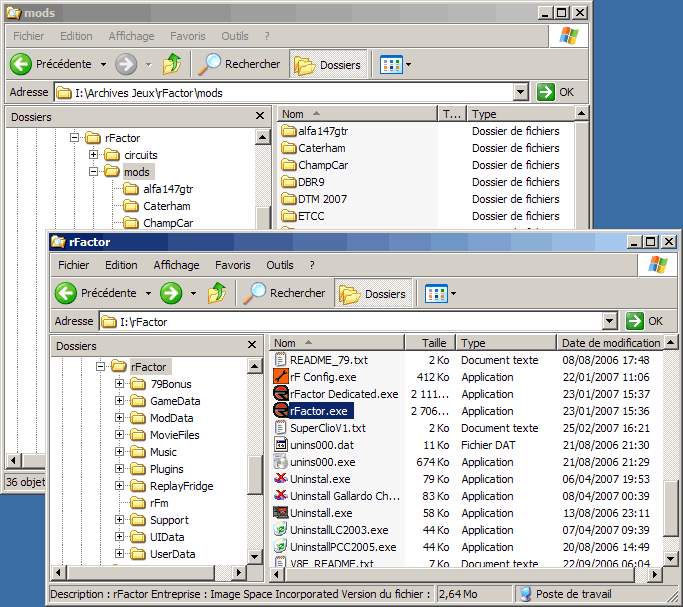The image size is (683, 607).
Task: Click the green Forward arrow in rFactor window
Action: 171,293
